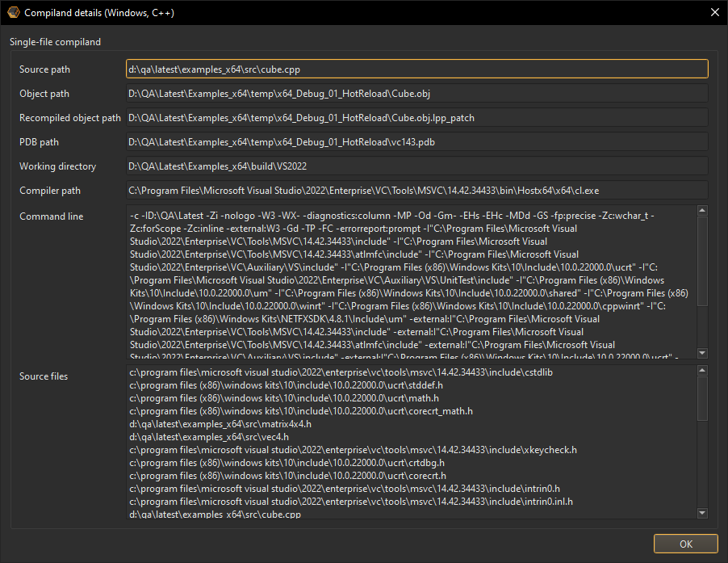Select the Recompiled object path field
The image size is (728, 563).
pyautogui.click(x=416, y=118)
